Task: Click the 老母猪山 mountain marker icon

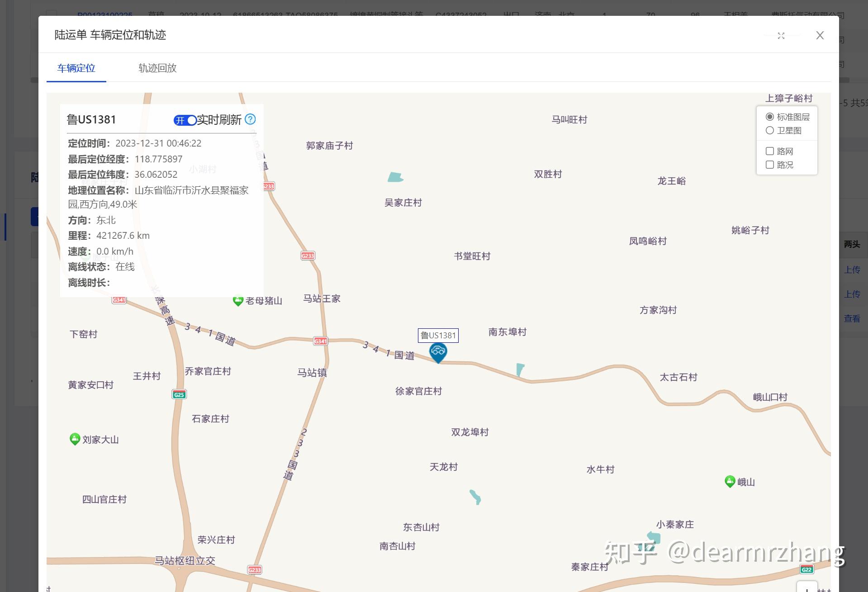Action: (x=238, y=300)
